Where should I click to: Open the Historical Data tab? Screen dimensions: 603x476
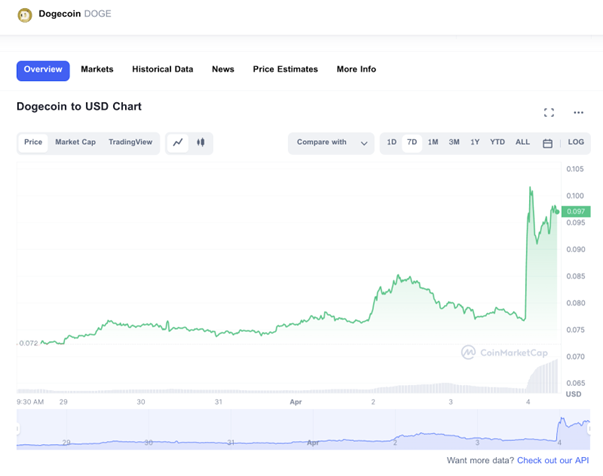[x=163, y=69]
